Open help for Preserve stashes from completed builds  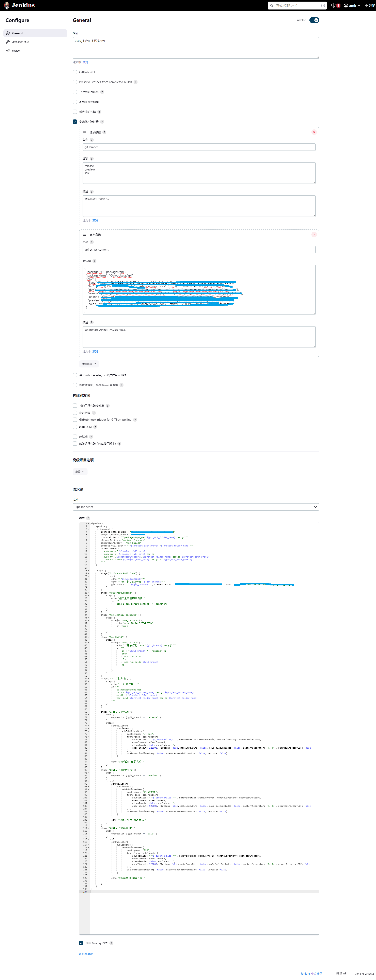tap(136, 82)
